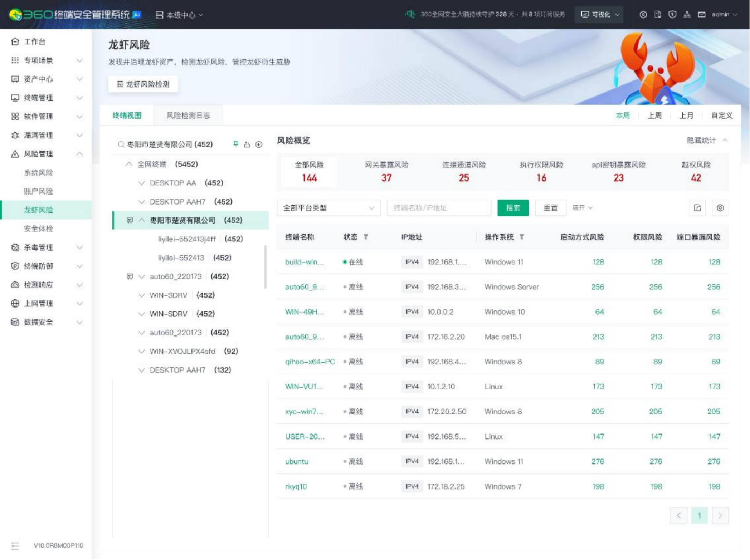Click the green pin icon in tree search bar
The image size is (750, 560).
236,144
